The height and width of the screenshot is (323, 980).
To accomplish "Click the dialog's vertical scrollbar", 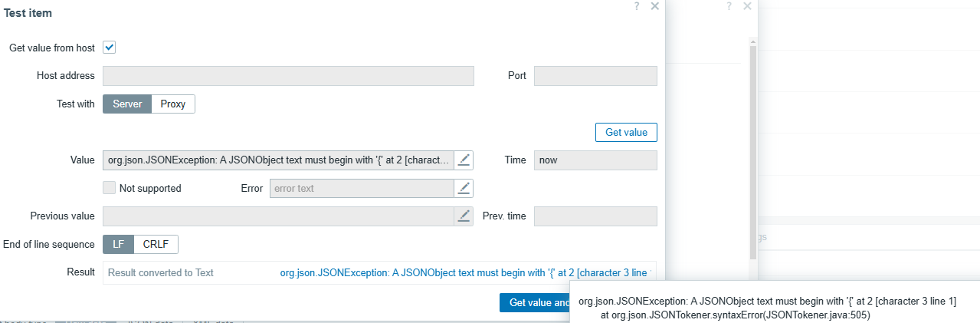I will [x=753, y=146].
